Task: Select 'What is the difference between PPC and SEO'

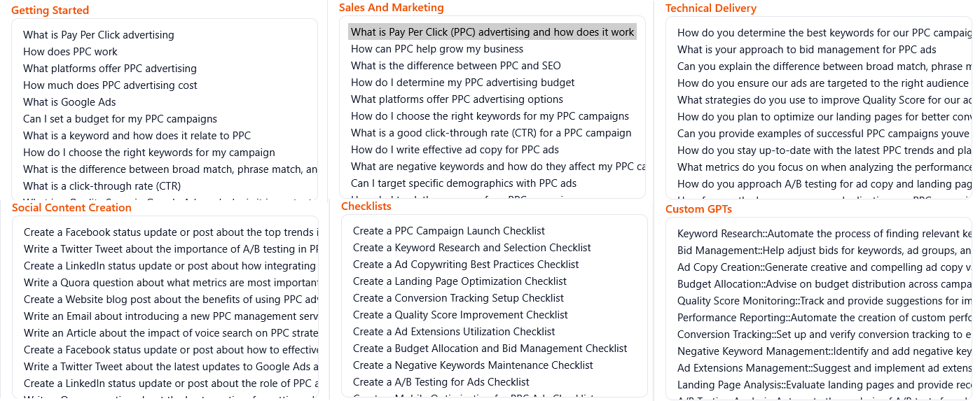Action: [455, 66]
